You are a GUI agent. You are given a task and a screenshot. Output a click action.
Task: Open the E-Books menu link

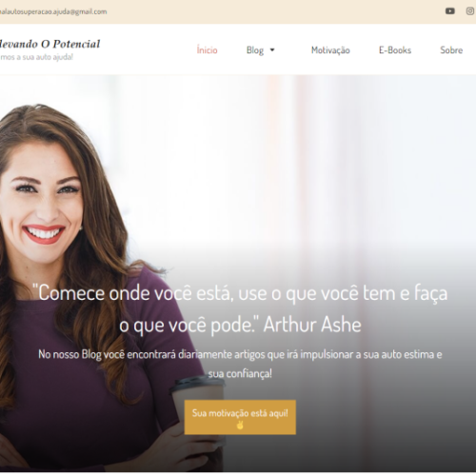(x=395, y=50)
